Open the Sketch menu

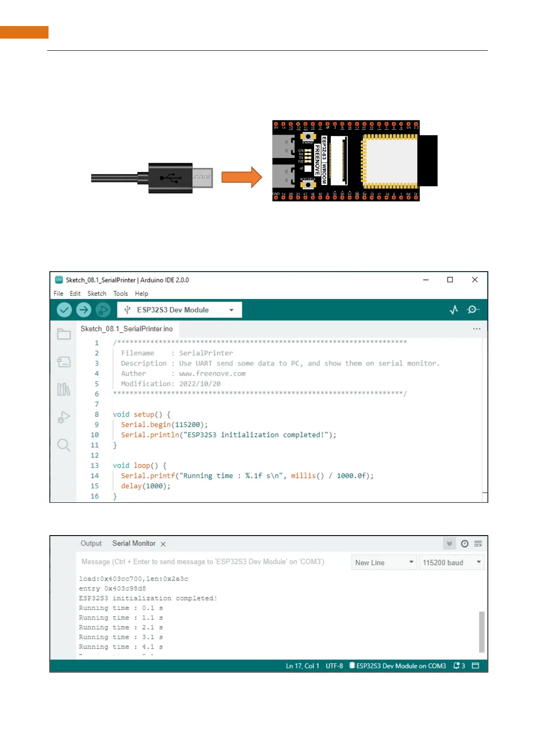[x=97, y=294]
